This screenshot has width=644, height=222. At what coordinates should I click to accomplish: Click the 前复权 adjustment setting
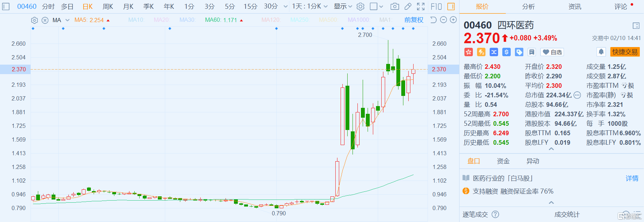[414, 20]
